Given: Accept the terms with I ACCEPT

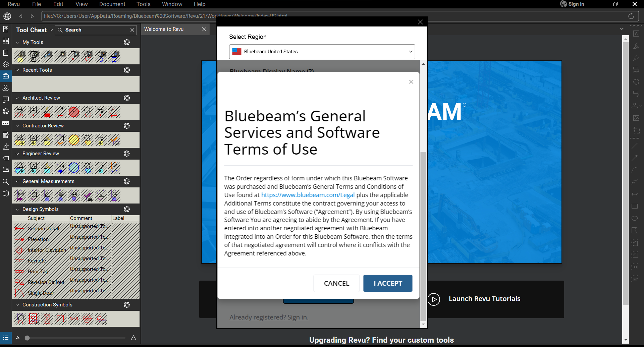Looking at the screenshot, I should [388, 283].
